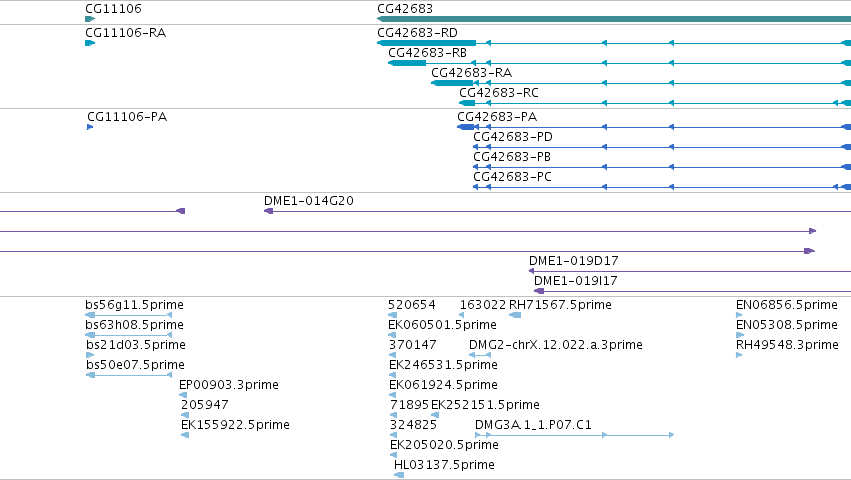This screenshot has height=480, width=851.
Task: Click the thick exon block of CG42683-RB
Action: click(x=407, y=63)
